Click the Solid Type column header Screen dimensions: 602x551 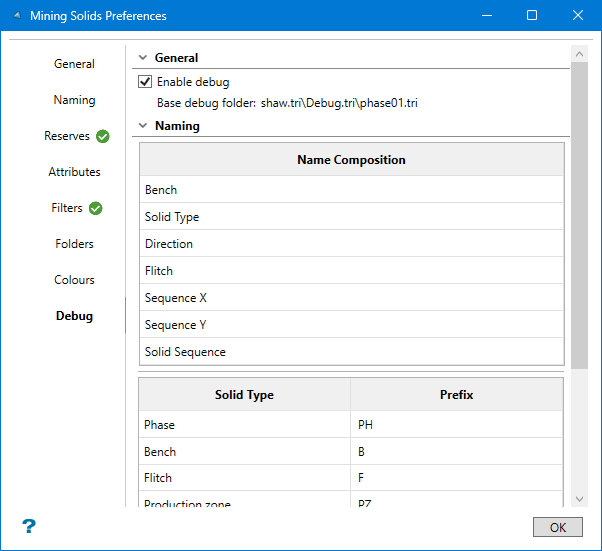pos(244,395)
